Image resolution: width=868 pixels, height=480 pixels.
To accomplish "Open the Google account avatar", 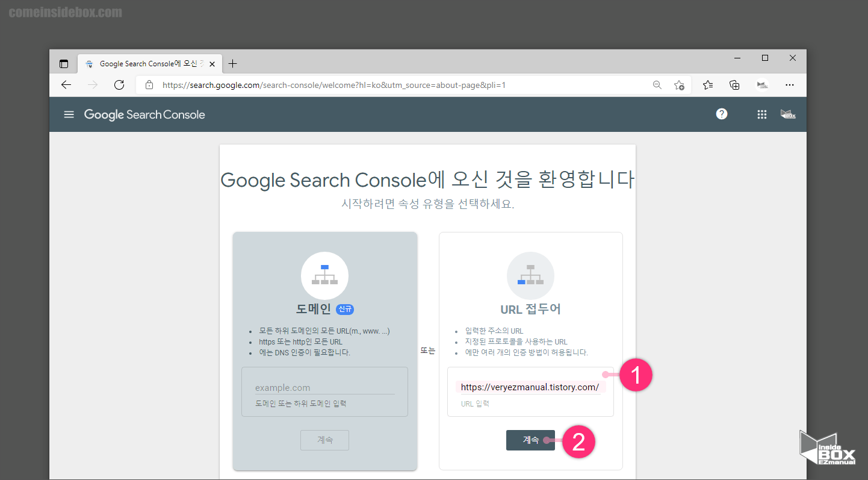I will coord(788,114).
